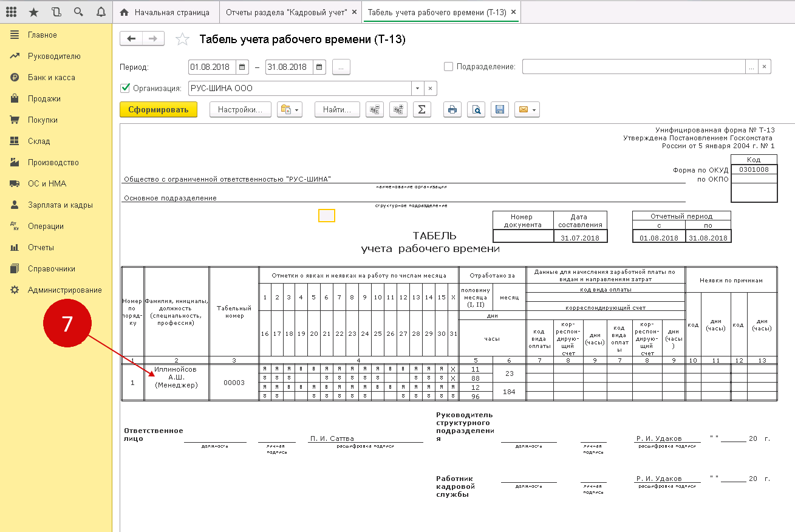Open Зарплата и кадры section
This screenshot has height=532, width=795.
(x=60, y=205)
